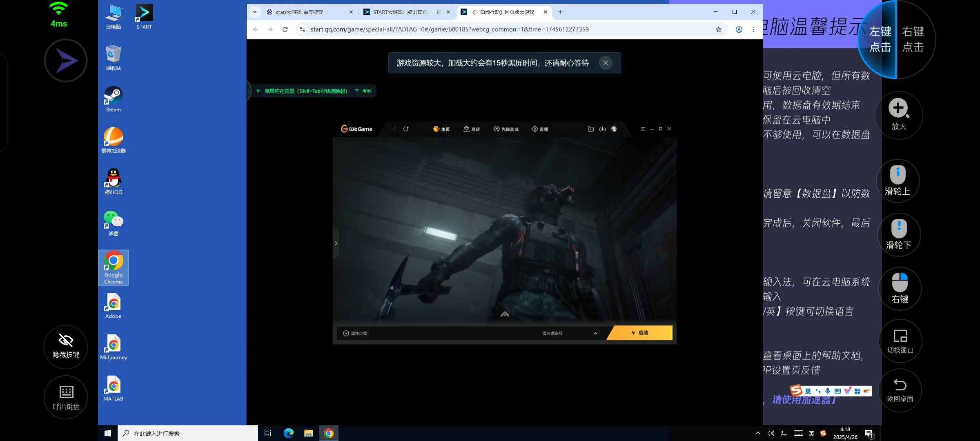The height and width of the screenshot is (441, 980).
Task: Select the Steam desktop shortcut
Action: coord(114,100)
